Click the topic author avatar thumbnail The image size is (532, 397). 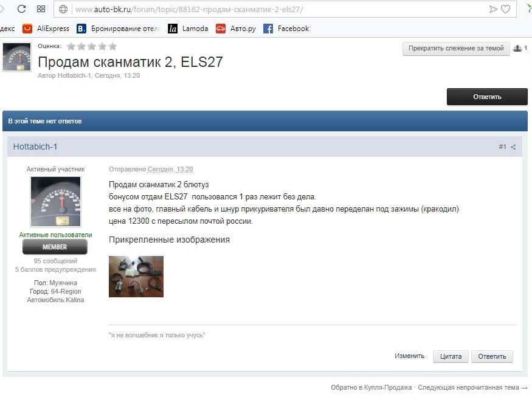[16, 57]
